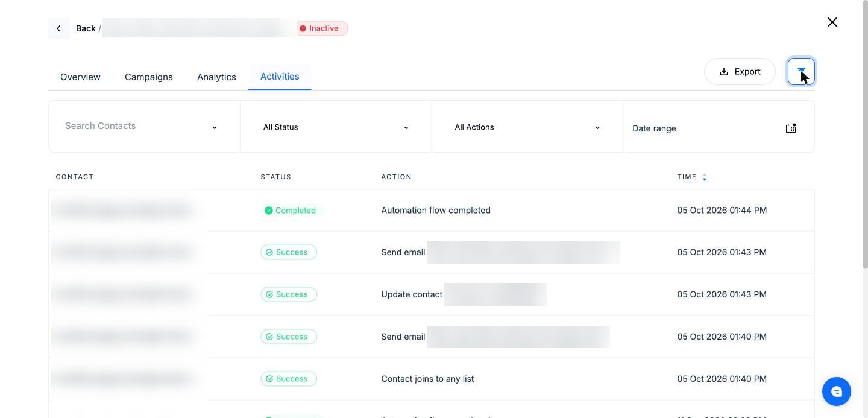Click the Completed status badge

[x=292, y=211]
